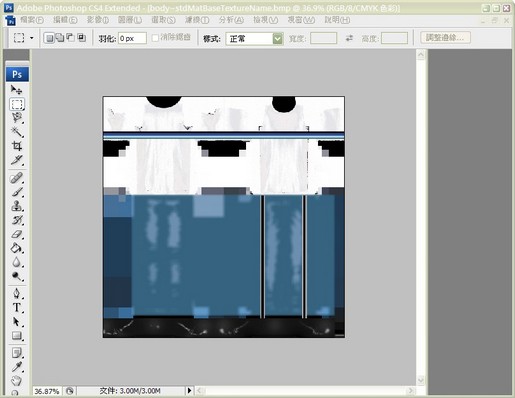Choose Add to Selection mode
The height and width of the screenshot is (398, 515).
click(60, 38)
